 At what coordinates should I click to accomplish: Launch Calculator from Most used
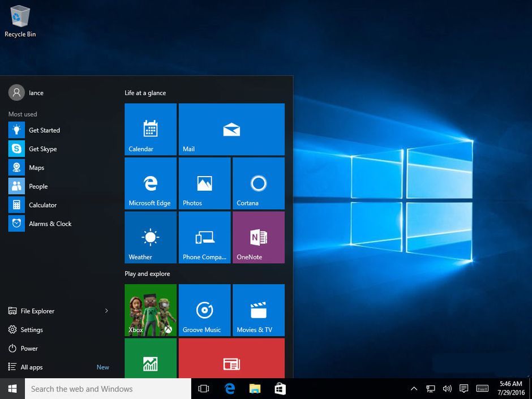click(44, 205)
